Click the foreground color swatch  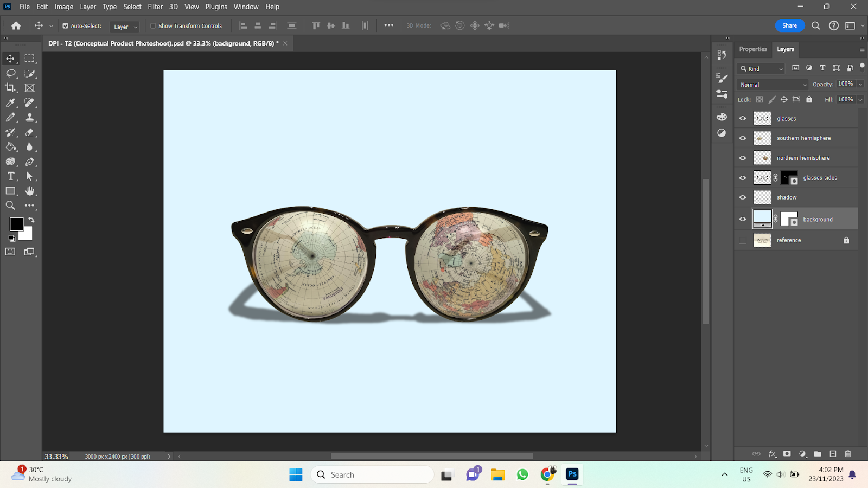(16, 223)
